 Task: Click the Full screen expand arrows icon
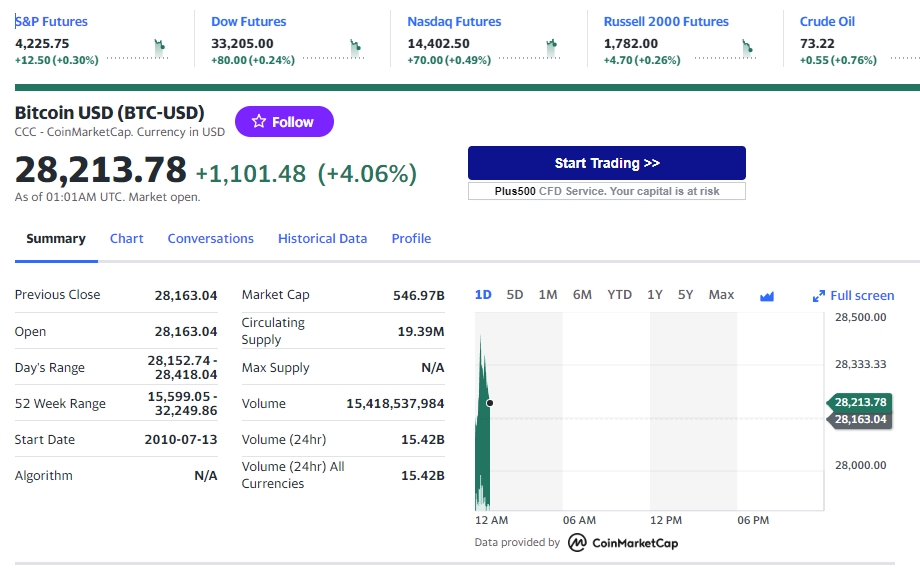click(x=818, y=296)
